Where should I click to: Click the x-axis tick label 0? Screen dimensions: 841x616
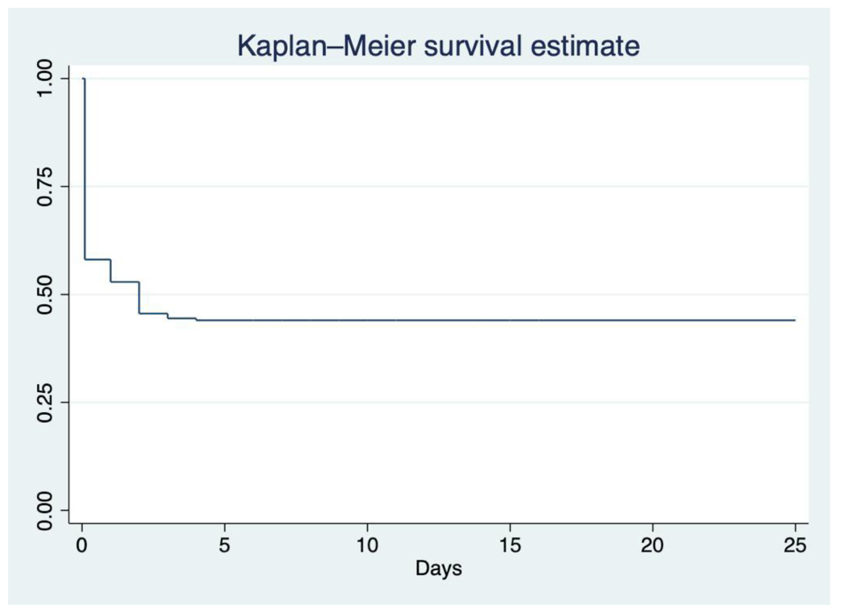point(82,545)
